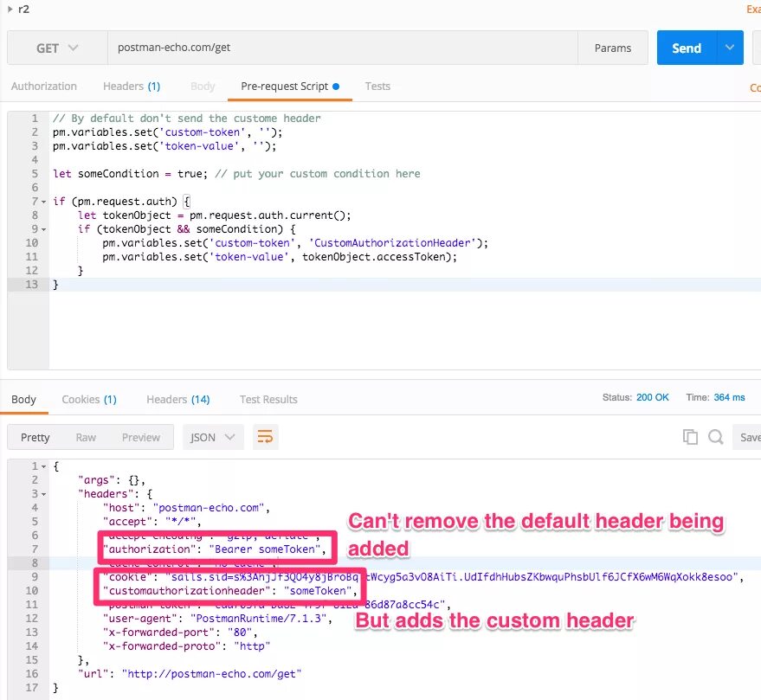Viewport: 761px width, 700px height.
Task: Send the request
Action: tap(687, 48)
